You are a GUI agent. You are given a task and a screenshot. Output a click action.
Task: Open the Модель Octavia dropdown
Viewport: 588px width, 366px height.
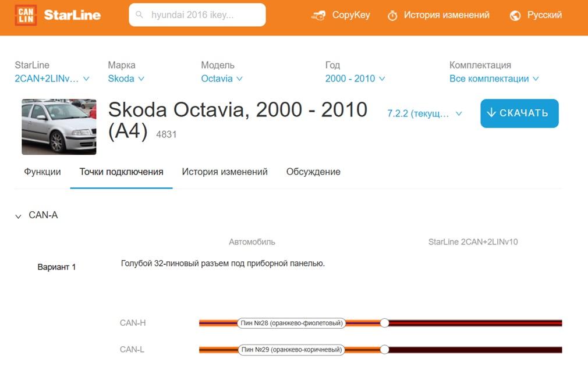(x=221, y=79)
